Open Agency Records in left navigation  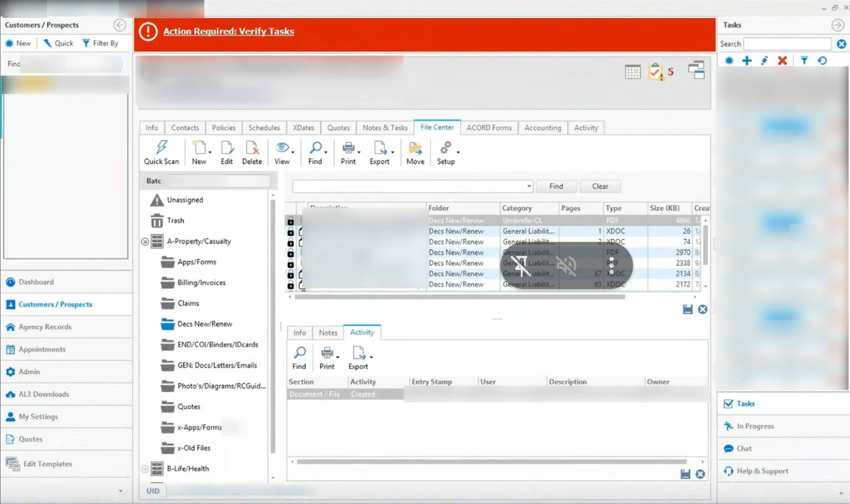pos(66,327)
